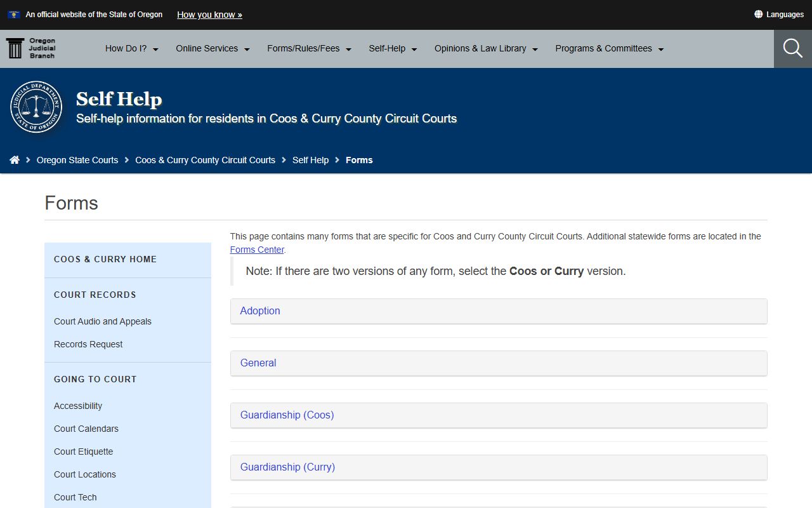Image resolution: width=812 pixels, height=508 pixels.
Task: Open Records Request sidebar link
Action: [88, 344]
